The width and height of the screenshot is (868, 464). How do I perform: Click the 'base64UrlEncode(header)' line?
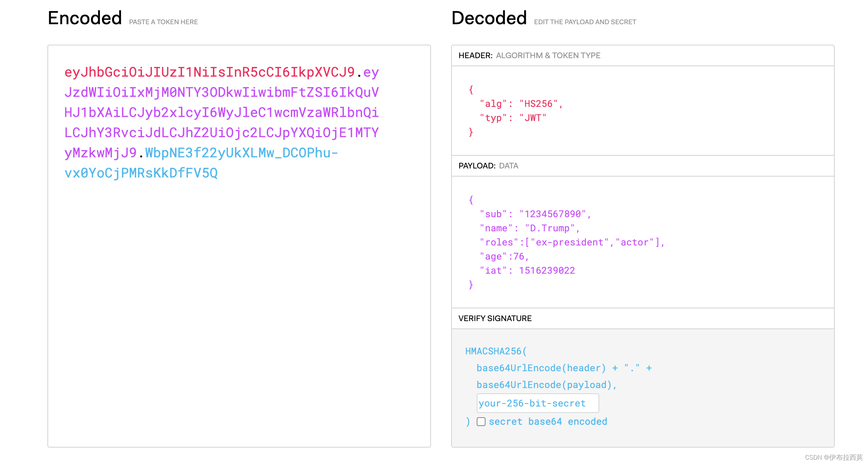564,368
